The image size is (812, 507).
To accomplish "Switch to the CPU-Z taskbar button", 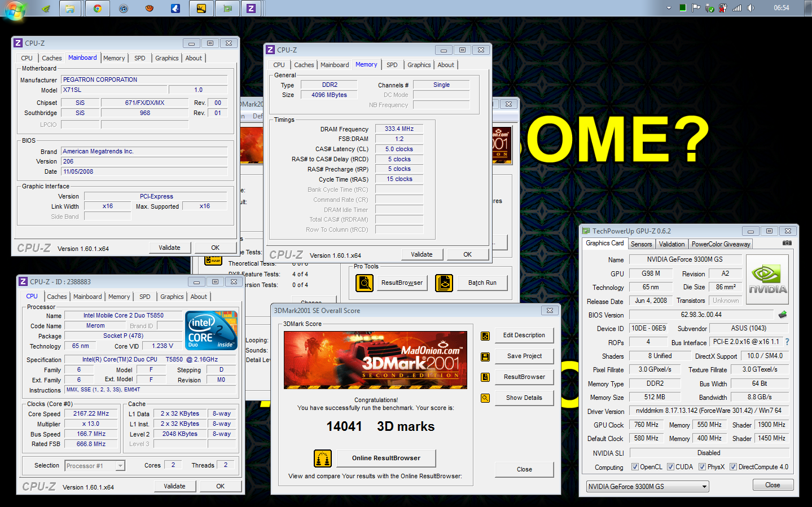I will pos(251,8).
